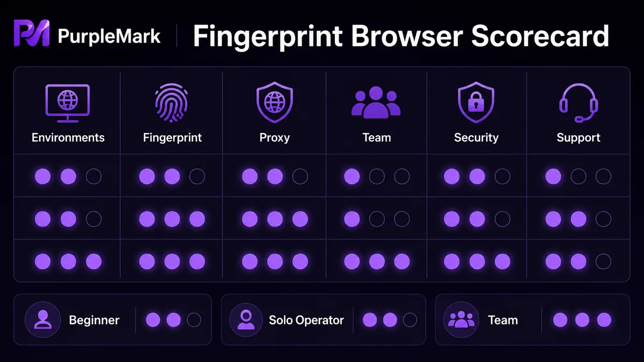Click the Support headset icon
Viewport: 644px width, 362px height.
579,102
